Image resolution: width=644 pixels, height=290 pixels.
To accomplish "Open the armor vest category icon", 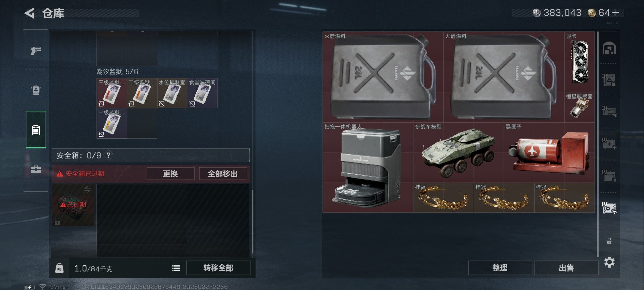I will click(x=36, y=90).
